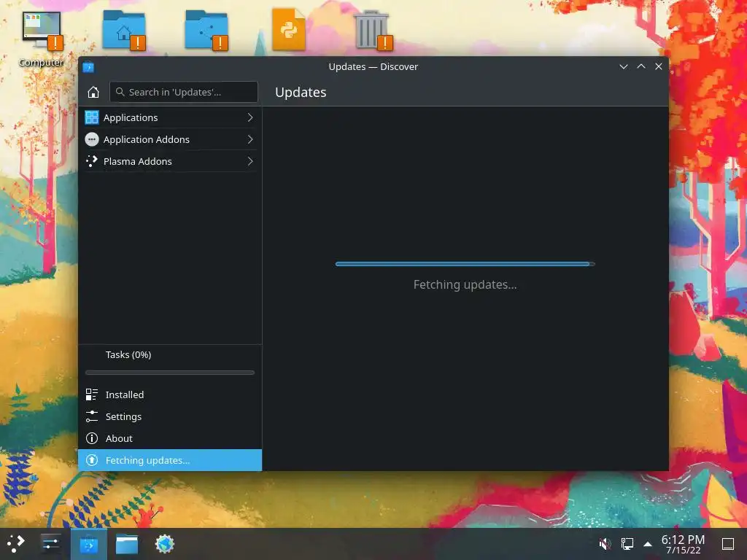The image size is (747, 560).
Task: Click the Updates page heading
Action: [301, 93]
